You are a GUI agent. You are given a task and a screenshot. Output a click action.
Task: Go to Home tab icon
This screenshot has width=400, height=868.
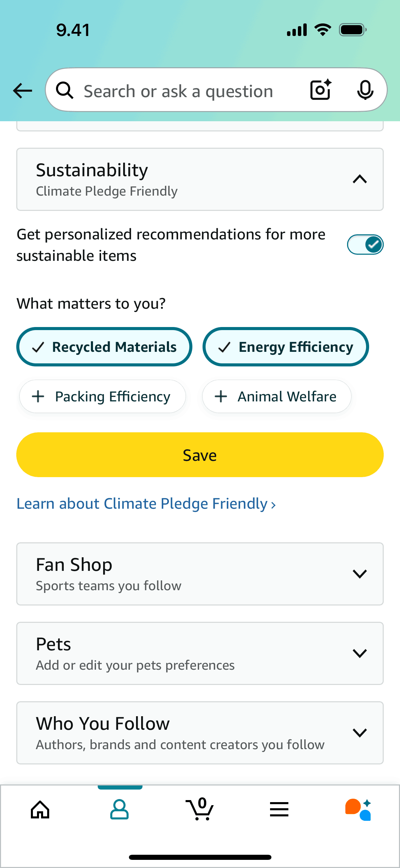[x=40, y=810]
